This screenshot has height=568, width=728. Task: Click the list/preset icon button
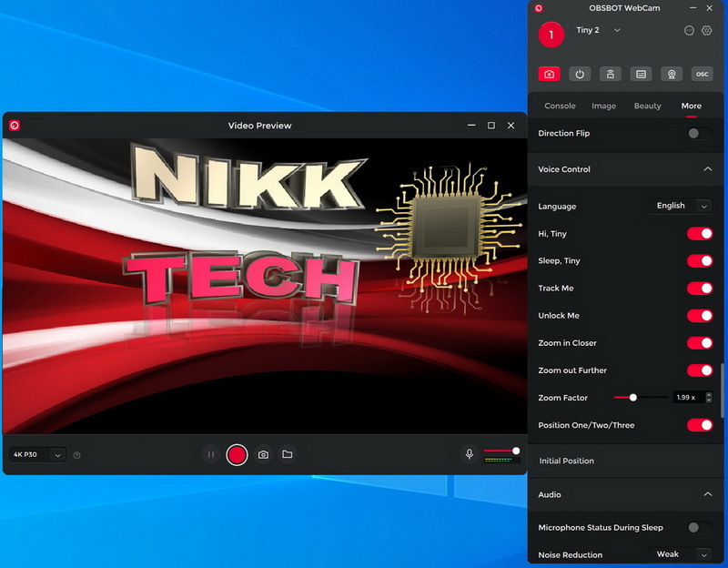641,75
